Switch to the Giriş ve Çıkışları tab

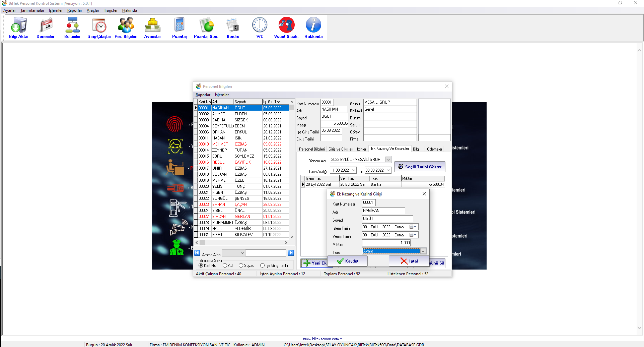tap(341, 149)
